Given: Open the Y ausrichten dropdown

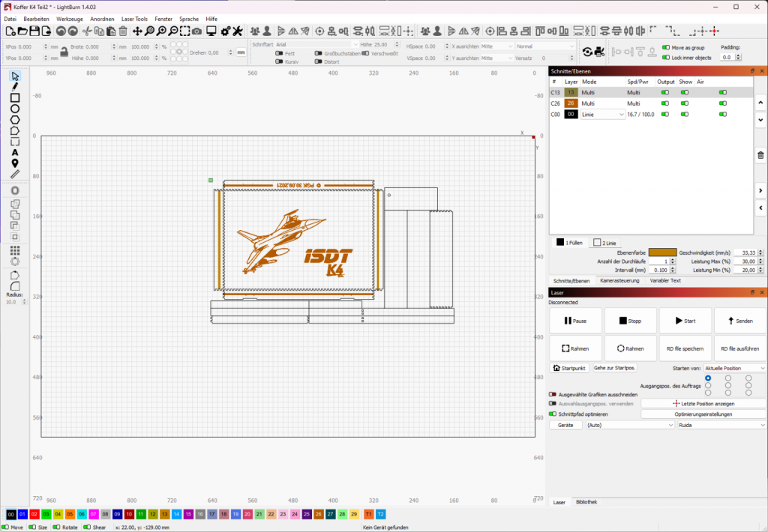Looking at the screenshot, I should pos(496,58).
